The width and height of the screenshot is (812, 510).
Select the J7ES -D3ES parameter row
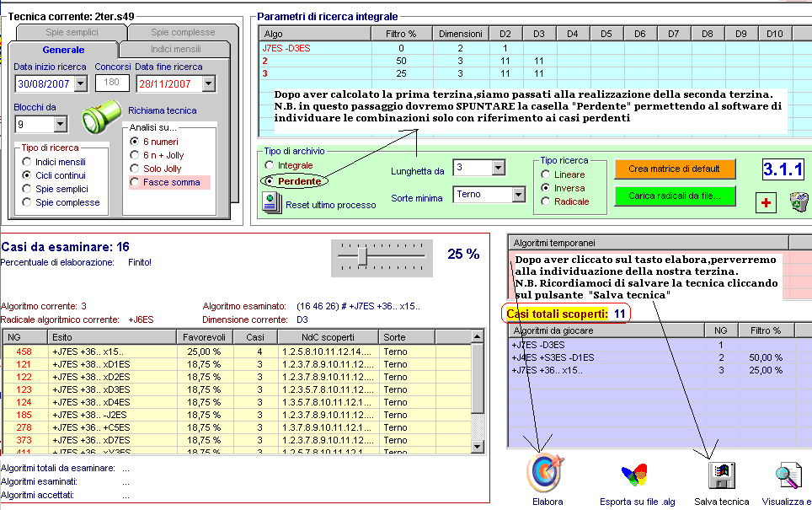pyautogui.click(x=535, y=48)
